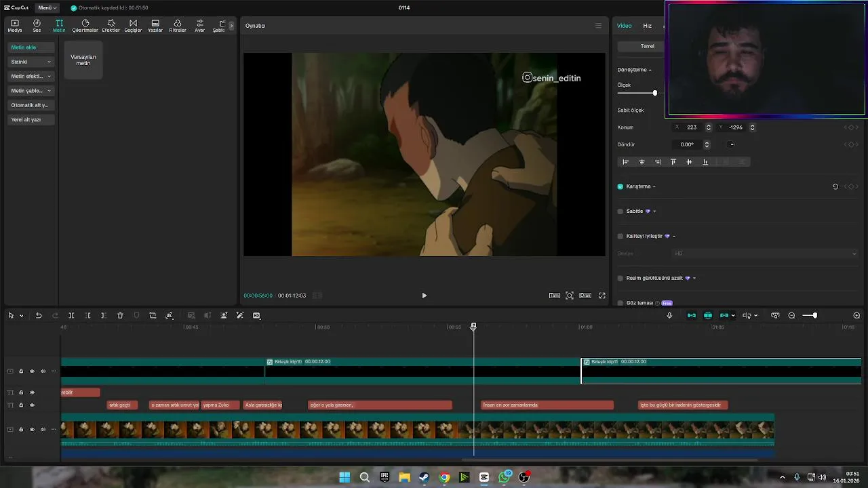
Task: Click the crop tool in timeline toolbar
Action: (x=153, y=315)
